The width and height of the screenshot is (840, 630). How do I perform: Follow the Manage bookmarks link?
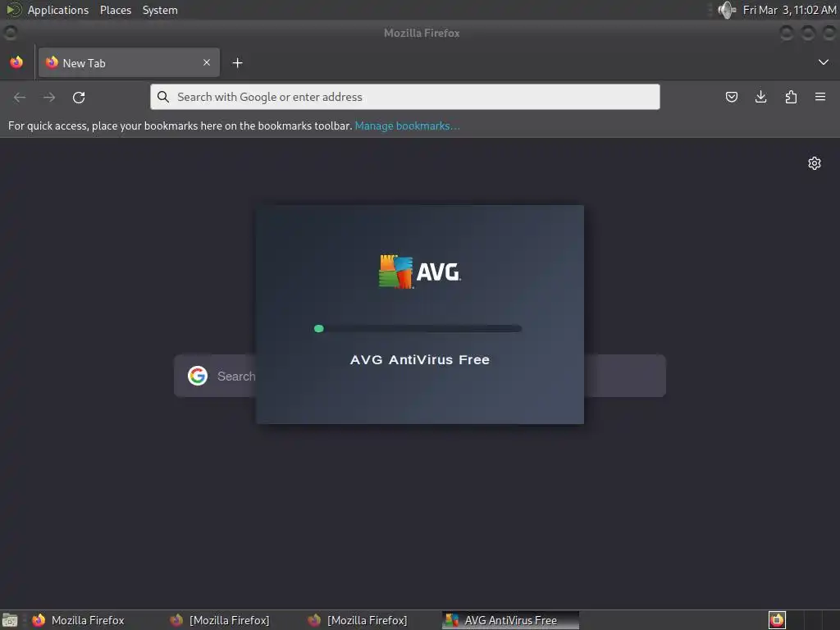click(407, 126)
